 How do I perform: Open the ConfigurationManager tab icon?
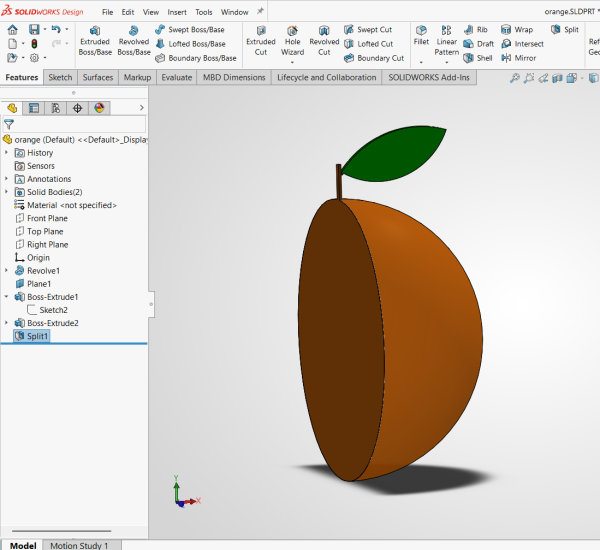[55, 108]
